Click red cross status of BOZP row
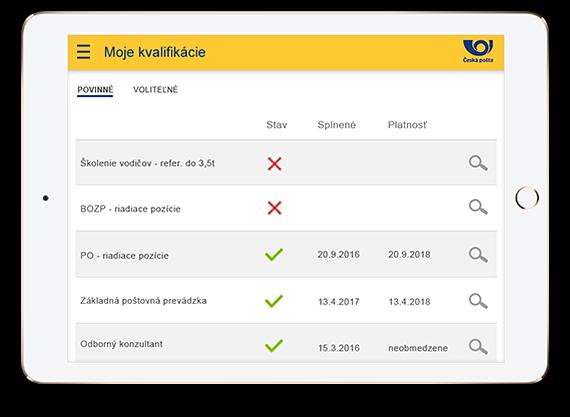 pyautogui.click(x=274, y=208)
